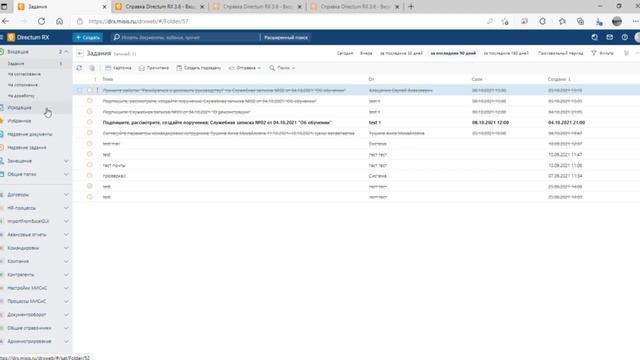Switch list view mode icon near Фильтр
Screen dimensions: 640x360
coord(627,53)
